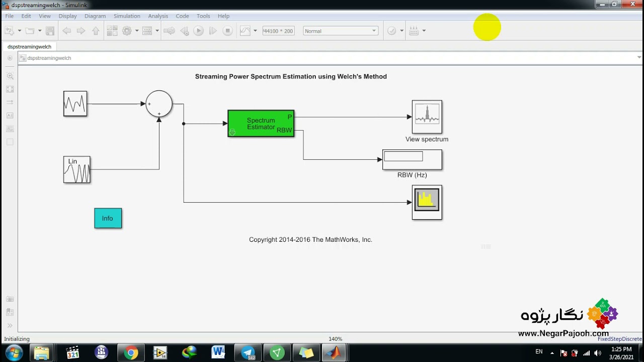Click the FixedStepDiscrete solver link
The width and height of the screenshot is (644, 362).
[x=619, y=339]
